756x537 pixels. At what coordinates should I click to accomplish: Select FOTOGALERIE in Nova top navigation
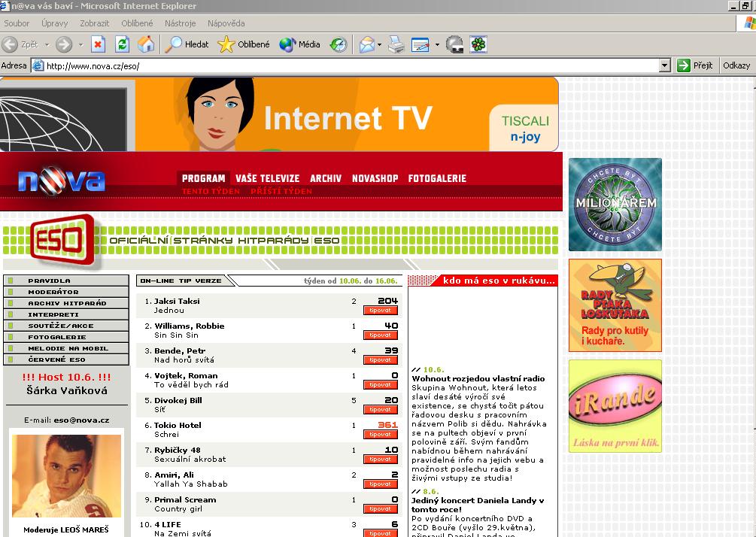tap(437, 178)
